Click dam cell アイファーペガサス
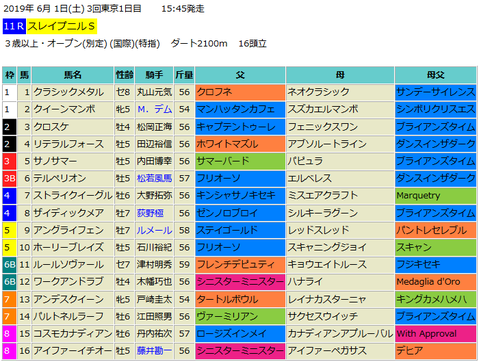 point(340,350)
